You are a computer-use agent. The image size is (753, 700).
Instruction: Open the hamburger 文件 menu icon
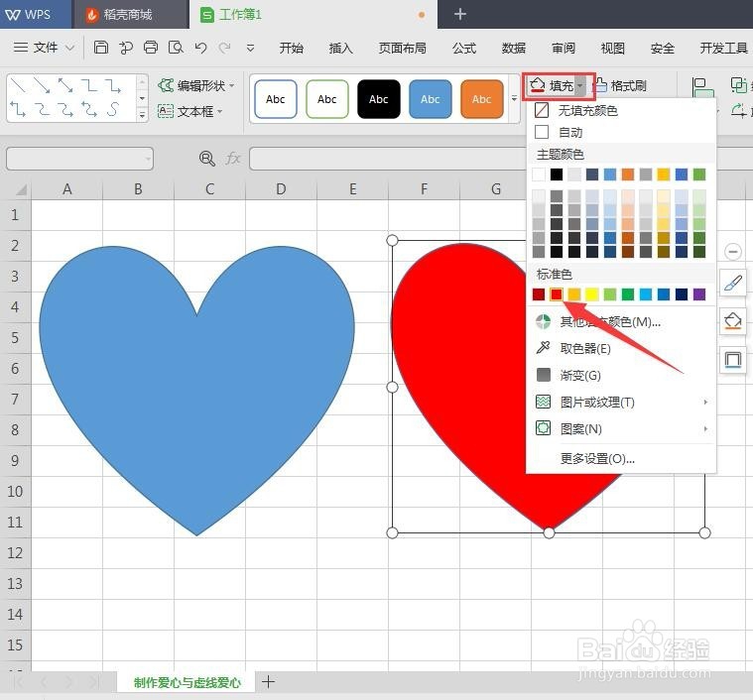tap(20, 47)
